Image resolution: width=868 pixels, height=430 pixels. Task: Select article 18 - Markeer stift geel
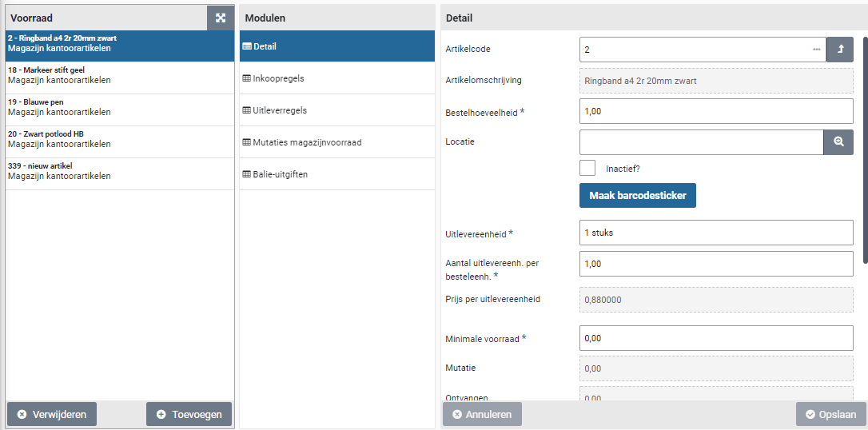(x=120, y=75)
